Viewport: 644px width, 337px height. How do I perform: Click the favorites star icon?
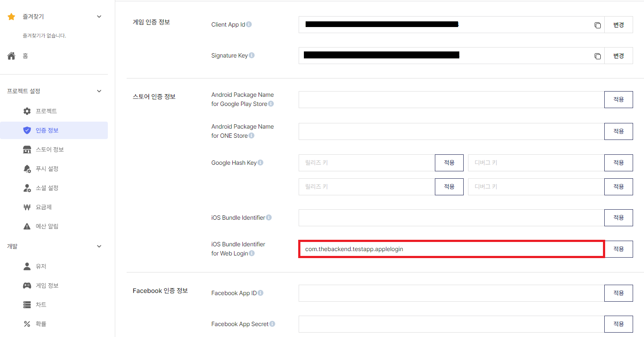point(11,17)
